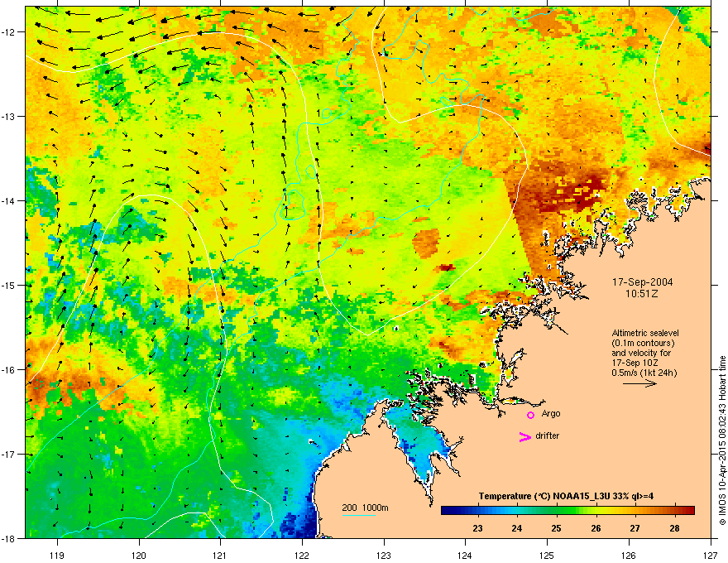Click the longitude label 119
The height and width of the screenshot is (563, 728).
tap(57, 555)
